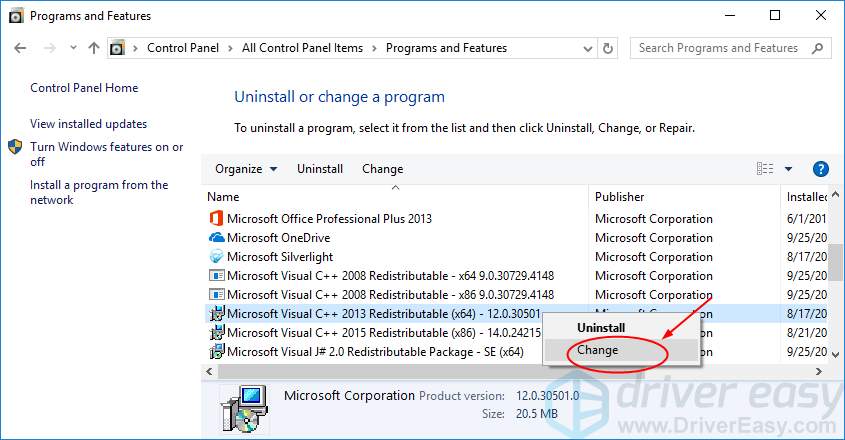Viewport: 845px width, 440px height.
Task: Click the help question mark icon
Action: point(821,169)
